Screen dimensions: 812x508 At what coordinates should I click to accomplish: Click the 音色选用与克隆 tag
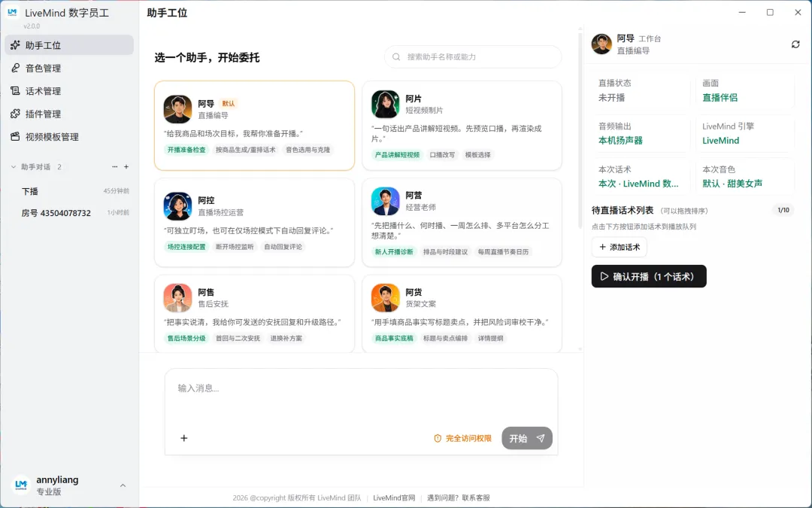(x=308, y=150)
